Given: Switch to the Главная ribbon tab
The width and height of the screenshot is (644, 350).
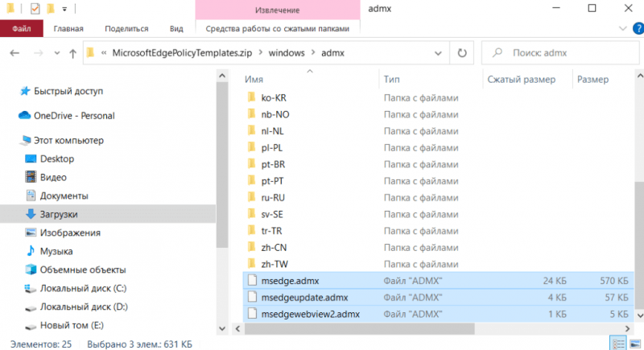Looking at the screenshot, I should point(68,29).
